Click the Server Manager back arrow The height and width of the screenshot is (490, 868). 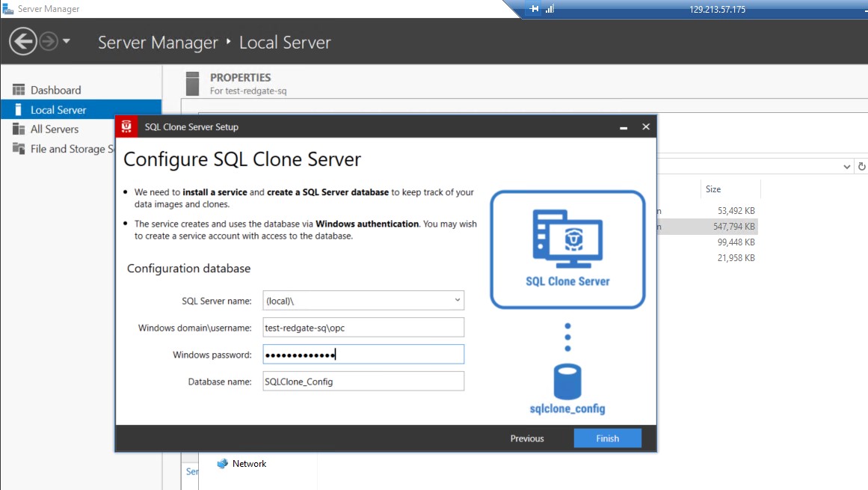tap(22, 42)
